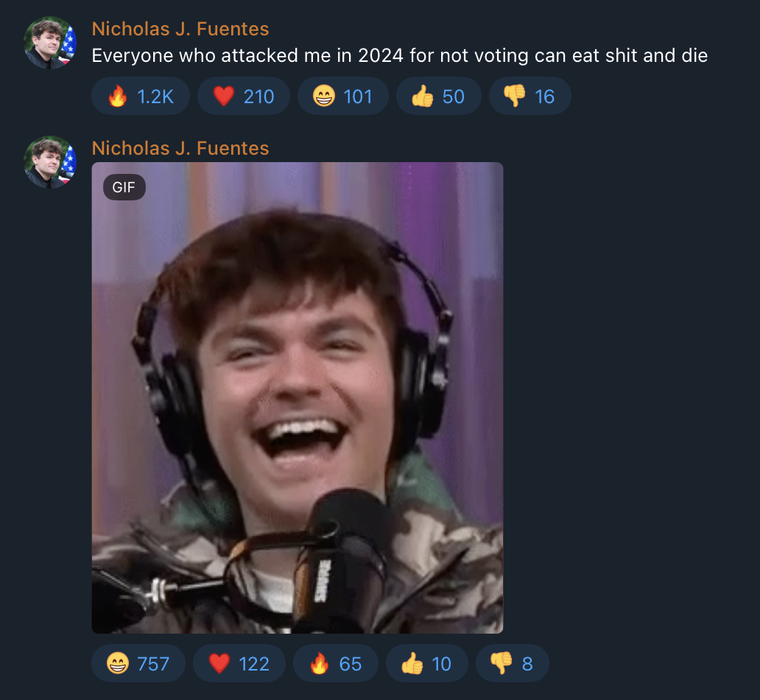The image size is (760, 700).
Task: Select the 'Everyone who attacked me' message text
Action: click(x=400, y=56)
